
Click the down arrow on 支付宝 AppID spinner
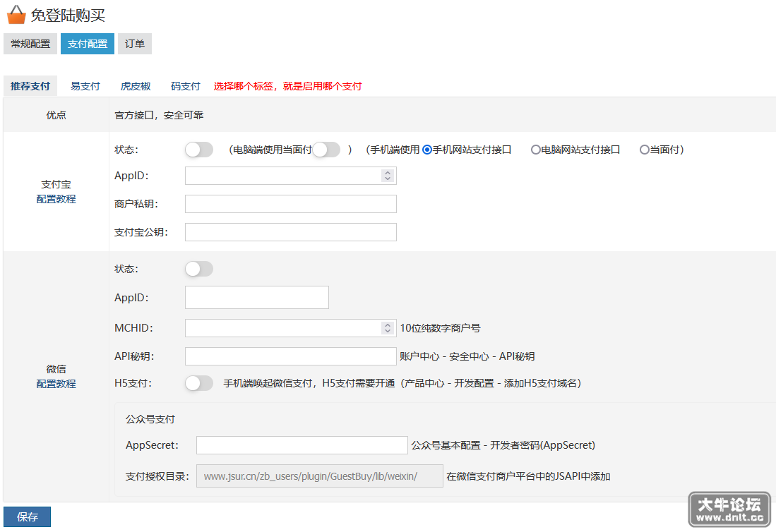pos(388,179)
